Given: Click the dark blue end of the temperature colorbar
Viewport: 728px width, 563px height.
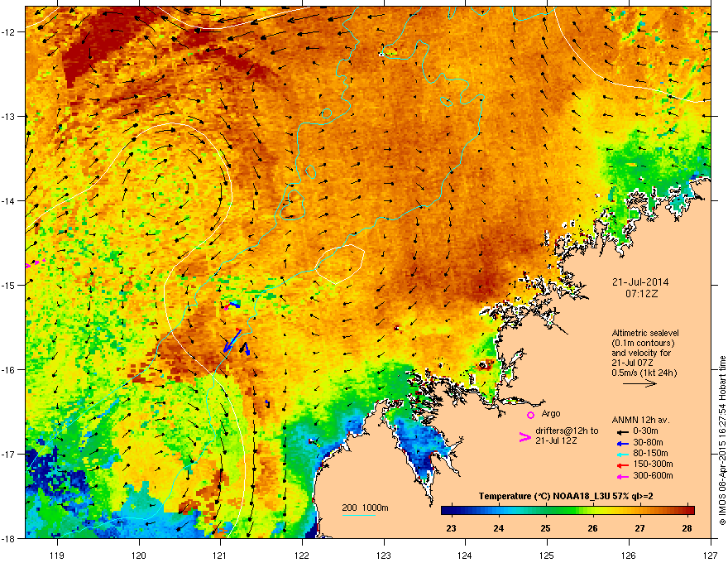Looking at the screenshot, I should point(447,510).
